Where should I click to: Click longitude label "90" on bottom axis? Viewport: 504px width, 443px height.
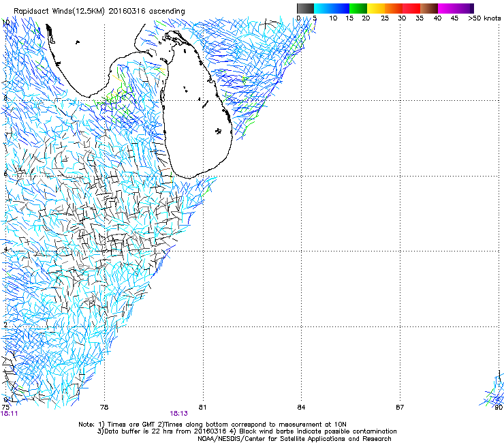point(499,408)
